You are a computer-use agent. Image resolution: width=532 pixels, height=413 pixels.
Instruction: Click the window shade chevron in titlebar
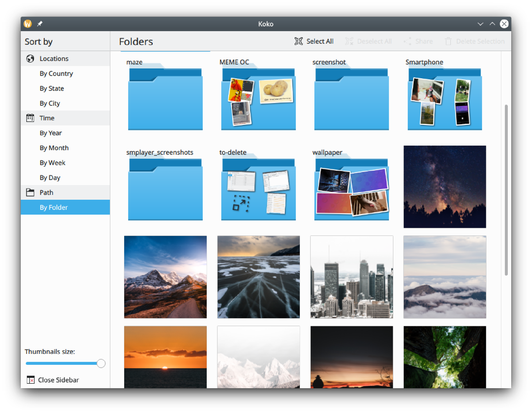tap(480, 24)
